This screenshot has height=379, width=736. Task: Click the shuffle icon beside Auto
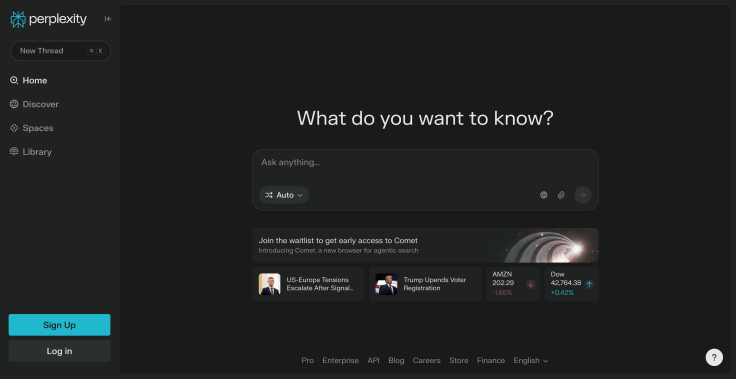coord(269,195)
